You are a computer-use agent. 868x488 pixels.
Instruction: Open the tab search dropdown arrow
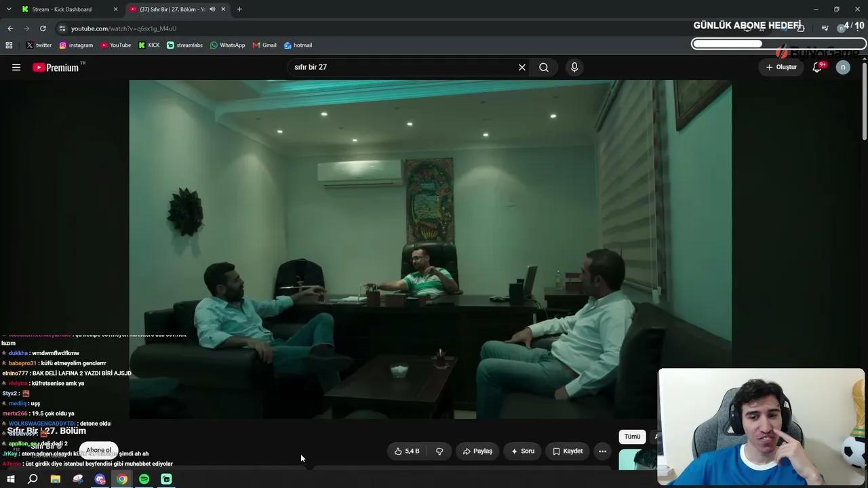9,9
